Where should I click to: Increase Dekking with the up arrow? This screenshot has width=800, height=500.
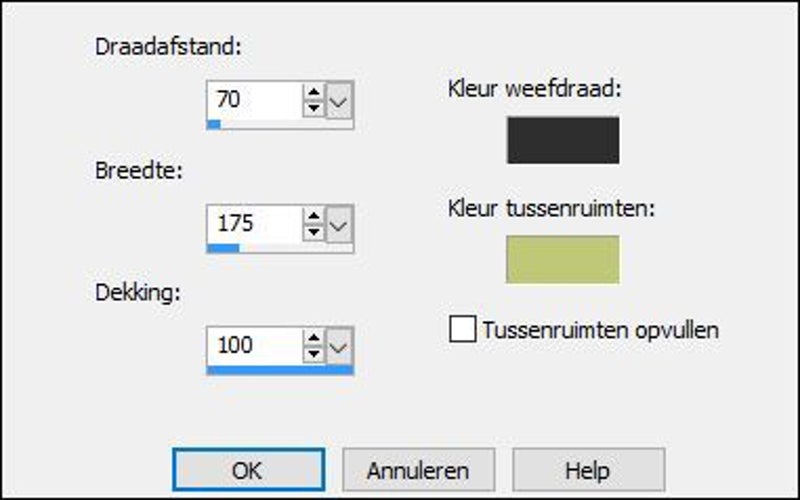click(x=314, y=339)
